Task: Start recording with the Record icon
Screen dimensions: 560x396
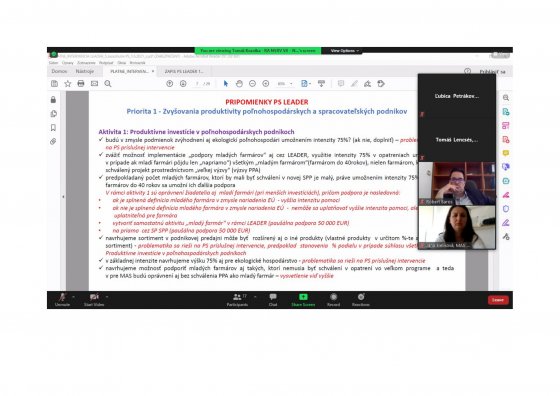Action: coord(333,297)
